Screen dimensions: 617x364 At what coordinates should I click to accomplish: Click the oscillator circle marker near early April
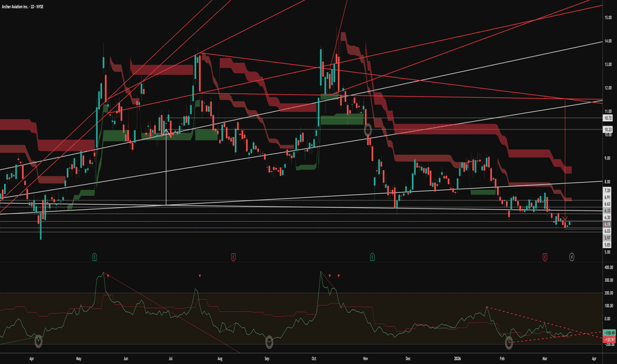coord(38,341)
